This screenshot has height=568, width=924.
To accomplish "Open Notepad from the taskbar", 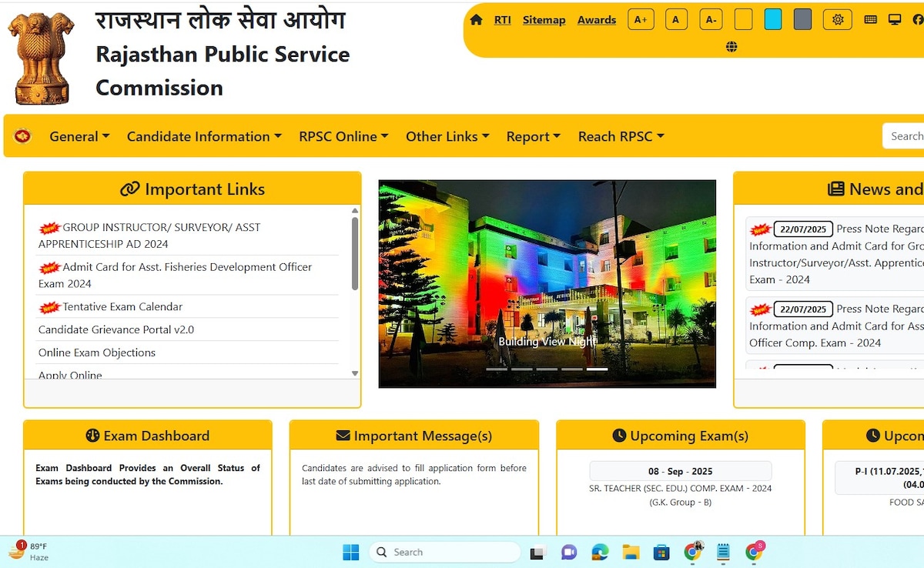I will [x=723, y=552].
